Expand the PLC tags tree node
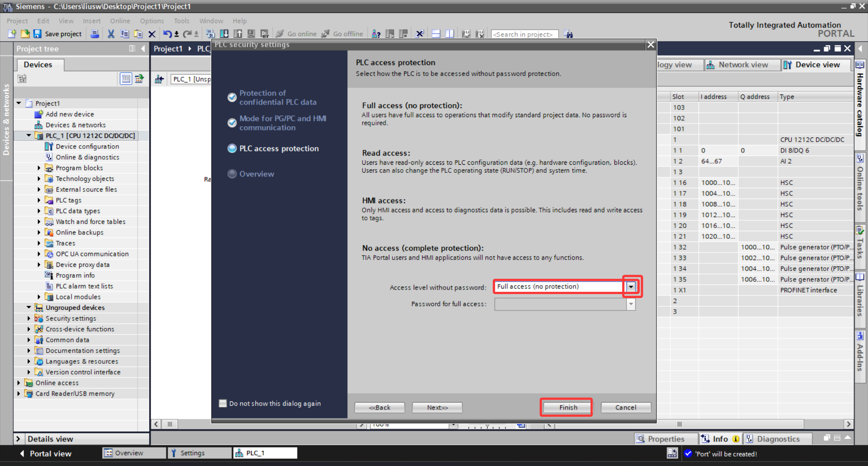Viewport: 868px width, 466px height. click(x=39, y=200)
